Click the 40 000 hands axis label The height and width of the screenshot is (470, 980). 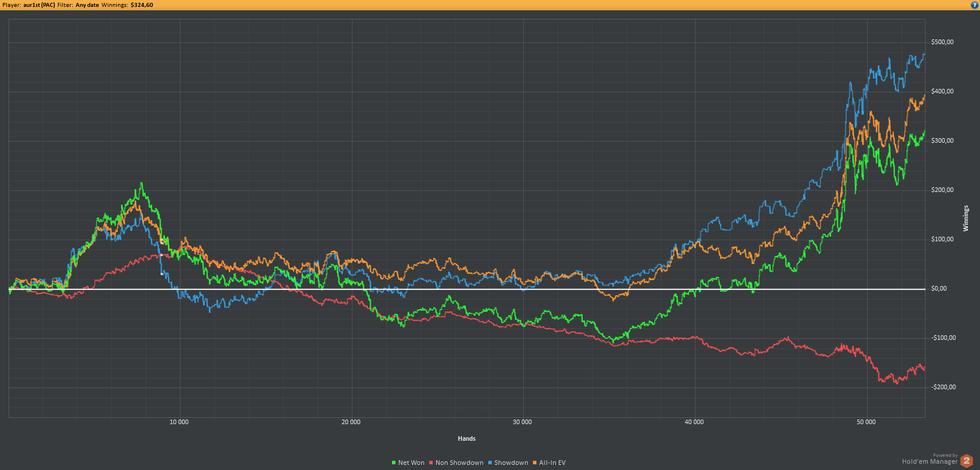point(695,422)
